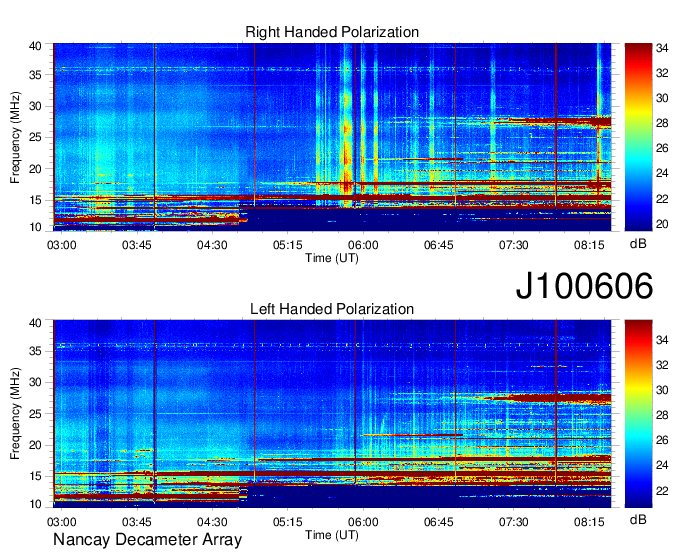Click 30 MHz tick of Left Handed plot
The height and width of the screenshot is (552, 680).
pyautogui.click(x=35, y=382)
